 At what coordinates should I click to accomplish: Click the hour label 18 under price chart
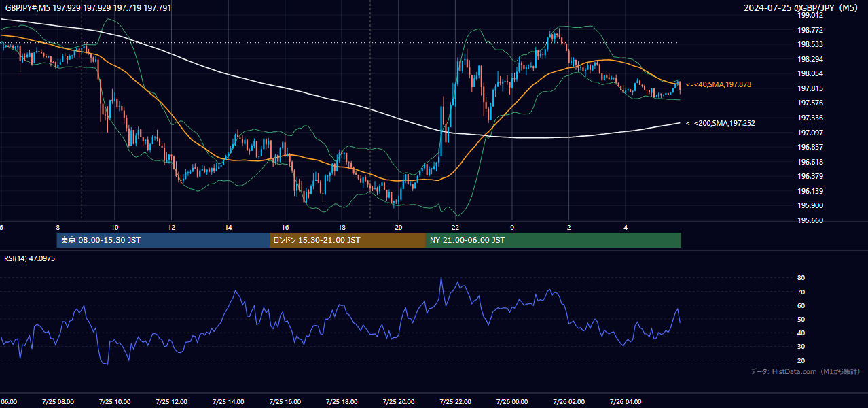coord(342,227)
